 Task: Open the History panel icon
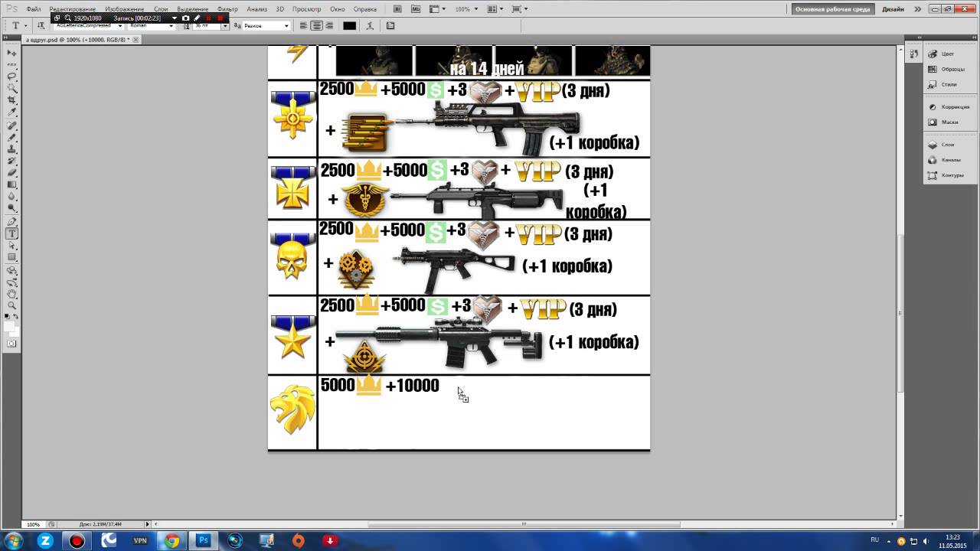click(x=913, y=54)
